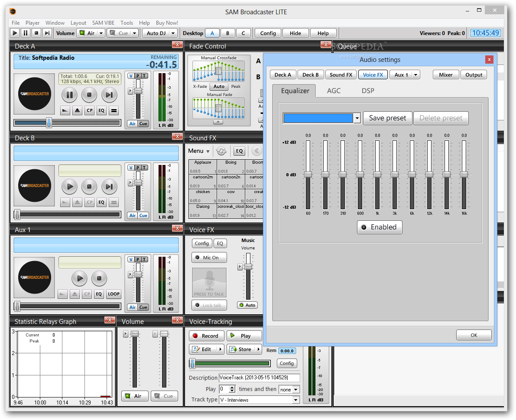
Task: Switch to the DSP tab
Action: (x=368, y=91)
